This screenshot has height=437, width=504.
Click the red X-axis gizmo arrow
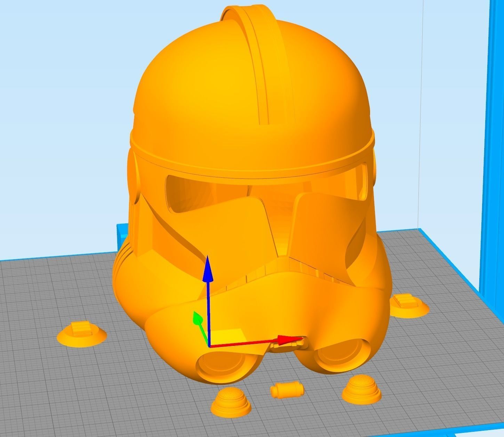[257, 343]
